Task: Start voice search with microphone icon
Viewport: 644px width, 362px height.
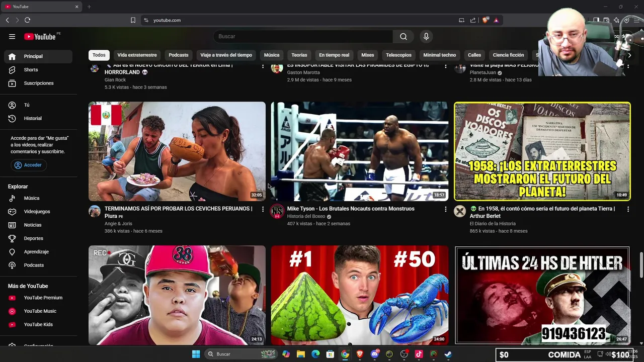Action: click(426, 36)
